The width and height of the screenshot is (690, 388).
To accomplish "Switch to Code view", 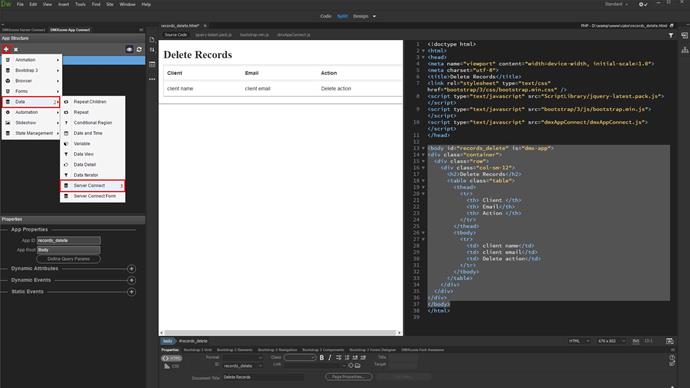I will point(326,16).
